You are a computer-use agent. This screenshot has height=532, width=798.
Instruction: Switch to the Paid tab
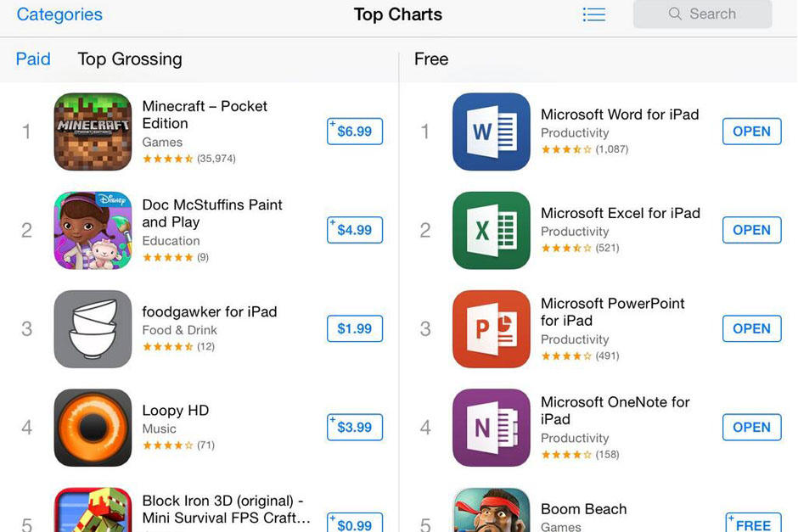coord(32,59)
